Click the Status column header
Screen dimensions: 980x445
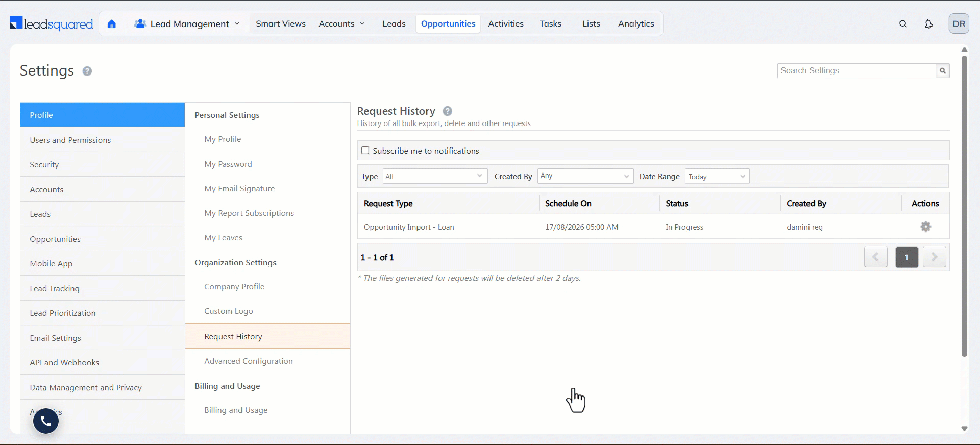(x=677, y=203)
